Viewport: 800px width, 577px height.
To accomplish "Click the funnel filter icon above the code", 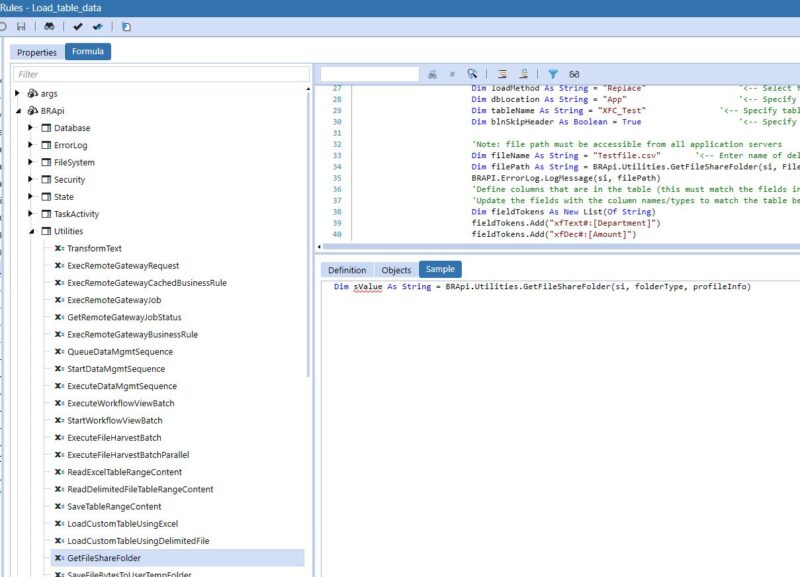I will (x=554, y=75).
